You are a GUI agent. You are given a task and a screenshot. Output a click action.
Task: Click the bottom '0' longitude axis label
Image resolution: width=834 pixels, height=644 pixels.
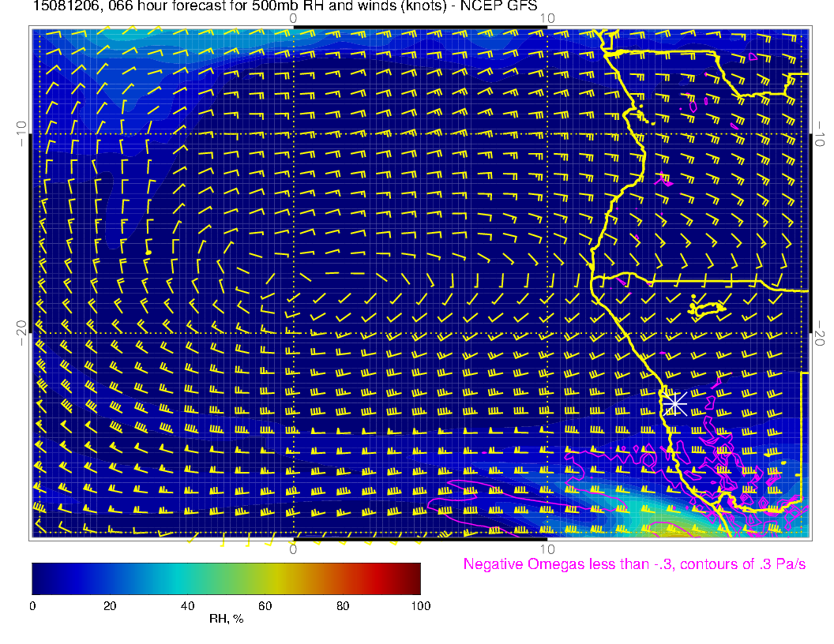(293, 549)
